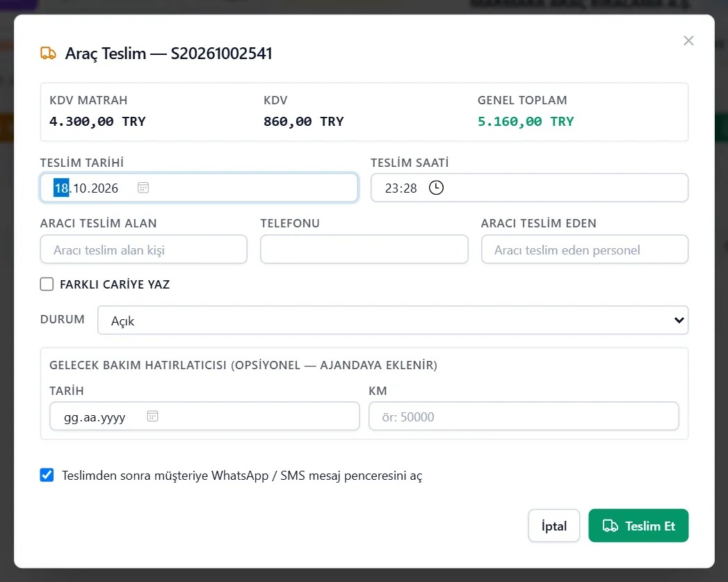728x582 pixels.
Task: Open the maintenance reminder Tarih calendar icon
Action: (153, 416)
